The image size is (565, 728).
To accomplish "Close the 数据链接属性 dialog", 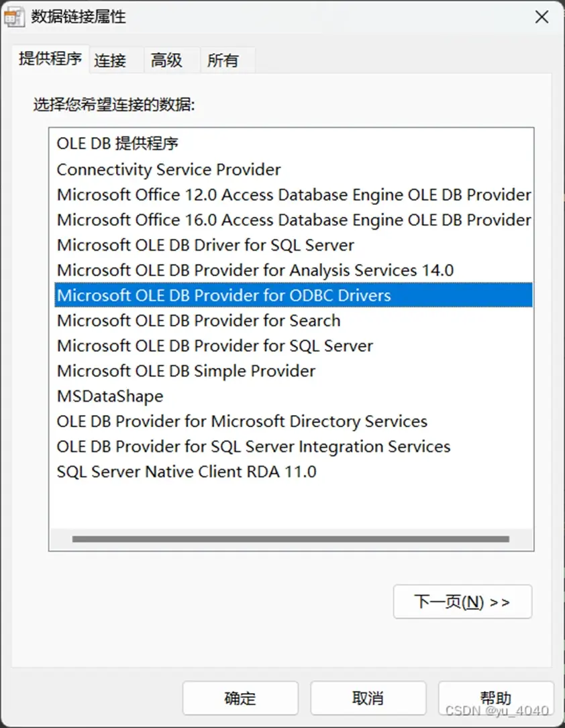I will (x=542, y=17).
